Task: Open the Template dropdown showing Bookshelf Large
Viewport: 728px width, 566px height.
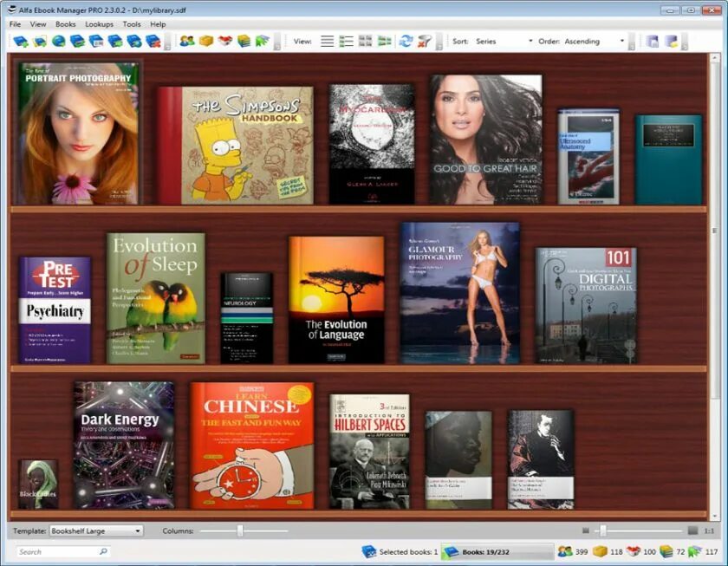Action: (96, 530)
